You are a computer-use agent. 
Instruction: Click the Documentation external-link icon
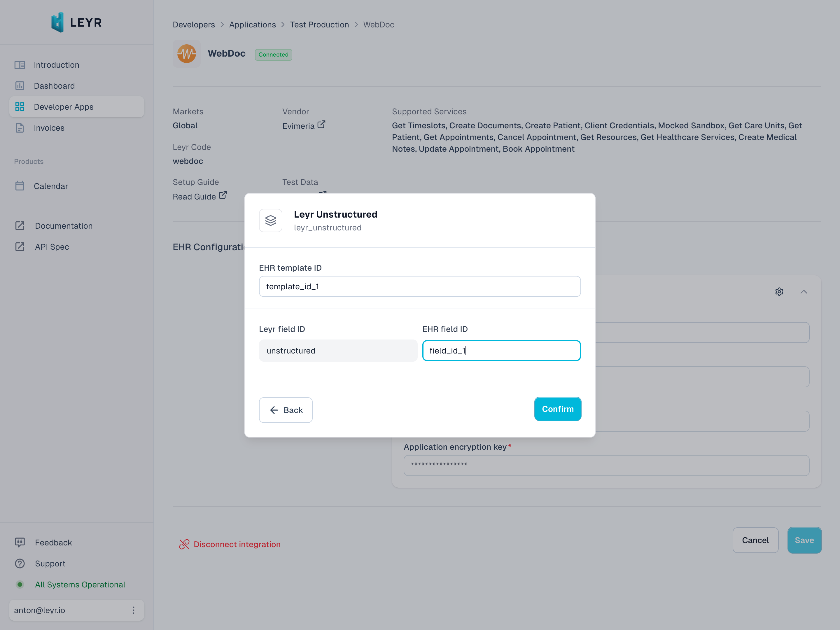coord(20,226)
